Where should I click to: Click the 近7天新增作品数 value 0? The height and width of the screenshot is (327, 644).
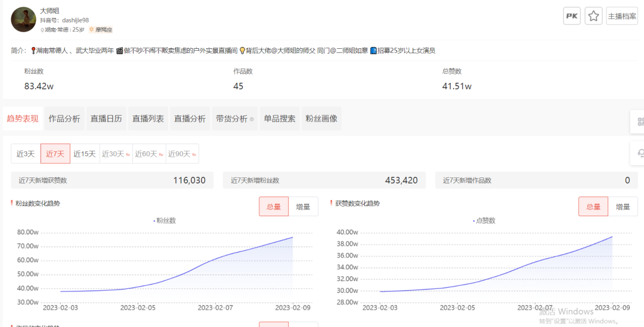(x=627, y=180)
